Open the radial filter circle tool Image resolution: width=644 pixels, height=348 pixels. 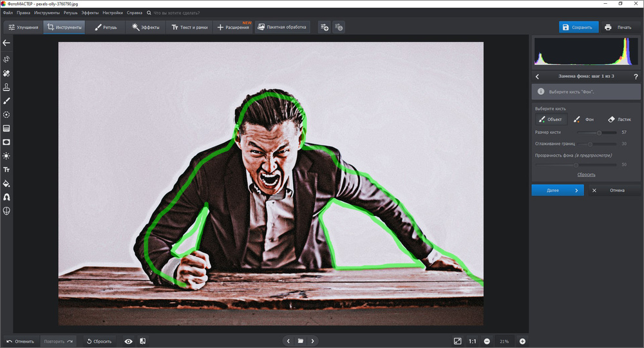[x=6, y=115]
